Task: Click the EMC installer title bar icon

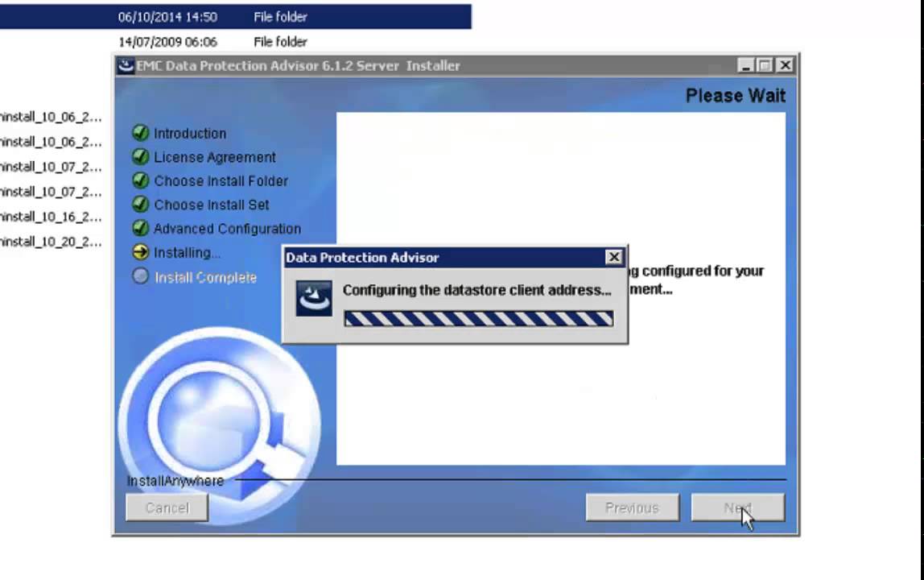Action: pyautogui.click(x=126, y=65)
